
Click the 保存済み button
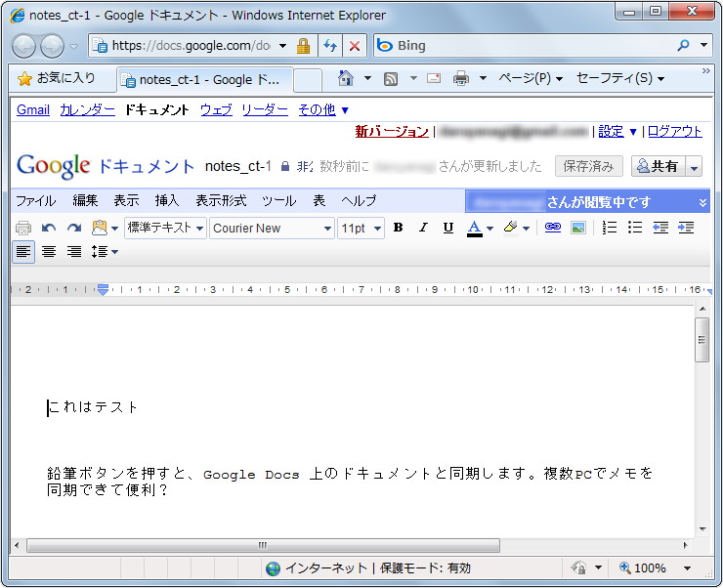[x=588, y=166]
